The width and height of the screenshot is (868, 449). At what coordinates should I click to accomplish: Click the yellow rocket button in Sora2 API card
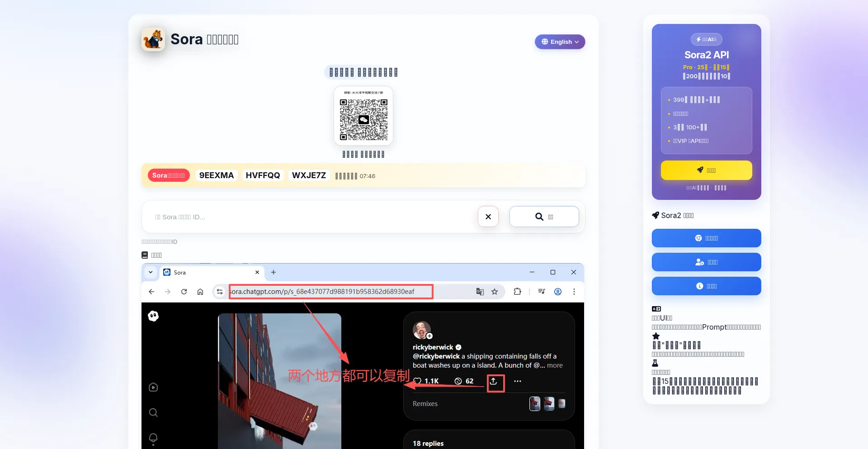[x=706, y=170]
